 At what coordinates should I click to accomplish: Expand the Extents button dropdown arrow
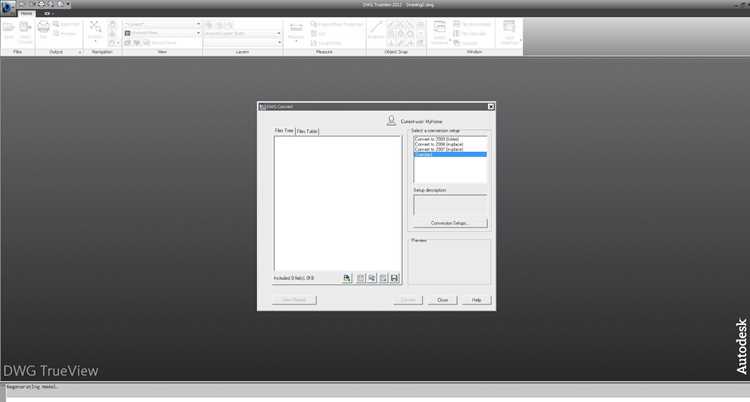click(x=95, y=42)
